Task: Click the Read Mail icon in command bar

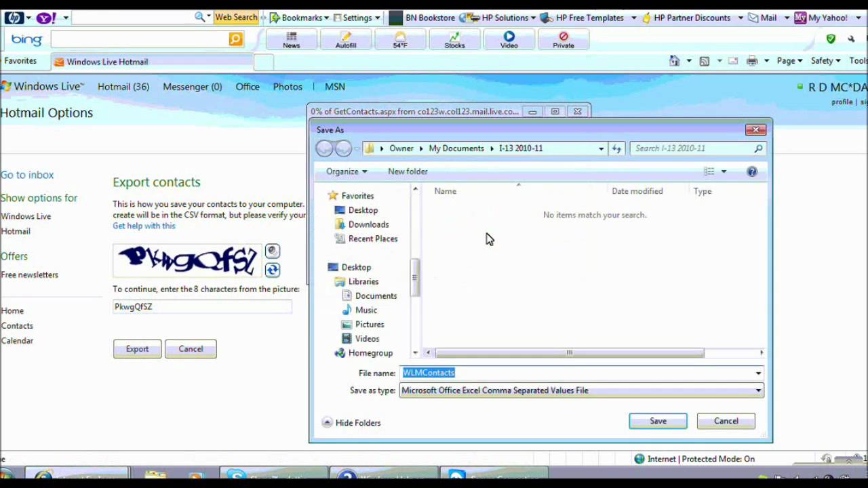Action: tap(733, 61)
